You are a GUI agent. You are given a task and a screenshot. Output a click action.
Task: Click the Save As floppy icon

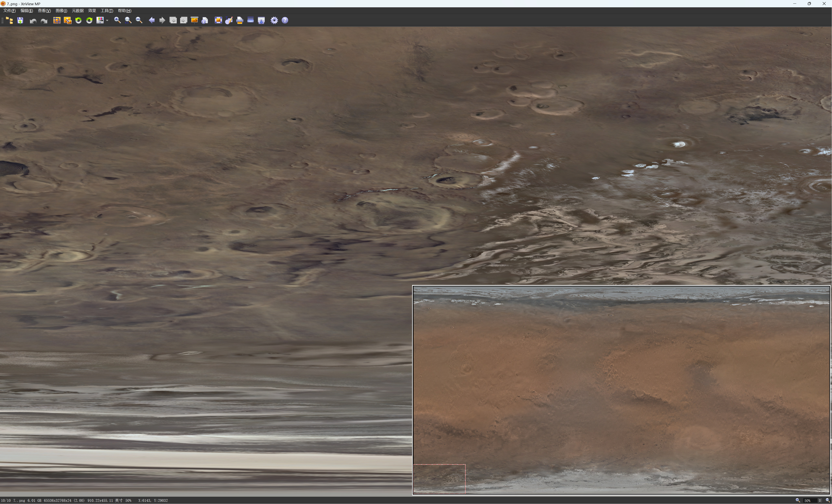[x=20, y=21]
